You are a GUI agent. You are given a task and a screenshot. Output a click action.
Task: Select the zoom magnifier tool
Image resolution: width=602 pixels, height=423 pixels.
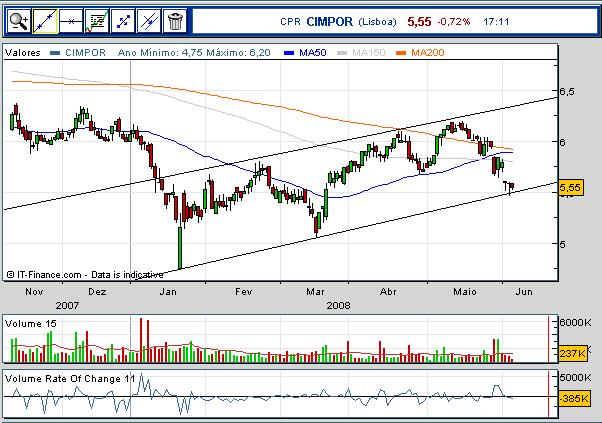(18, 21)
